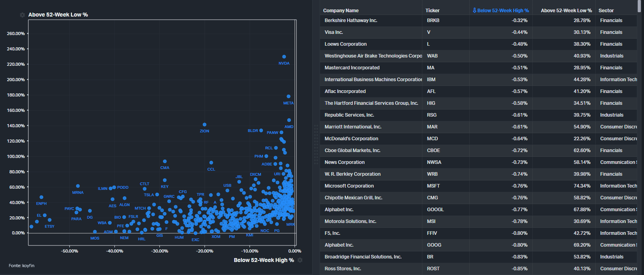Viewport: 644px width, 275px height.
Task: Click the BLDR data point
Action: (x=261, y=130)
